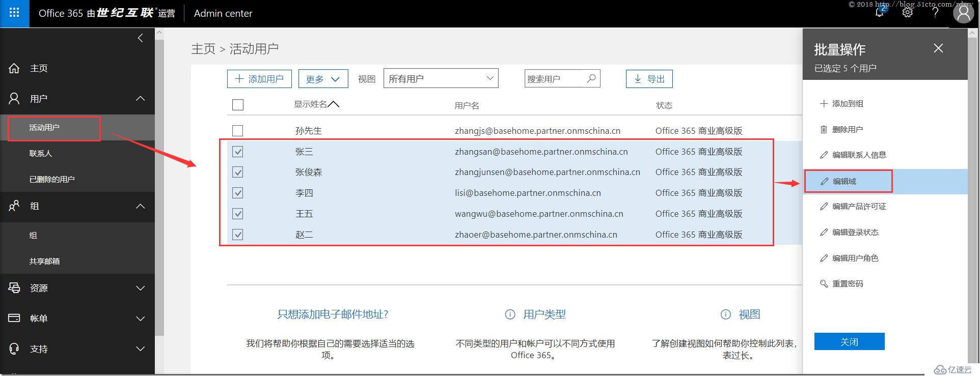Uncheck the box for 王五
This screenshot has height=376, width=980.
click(x=238, y=214)
